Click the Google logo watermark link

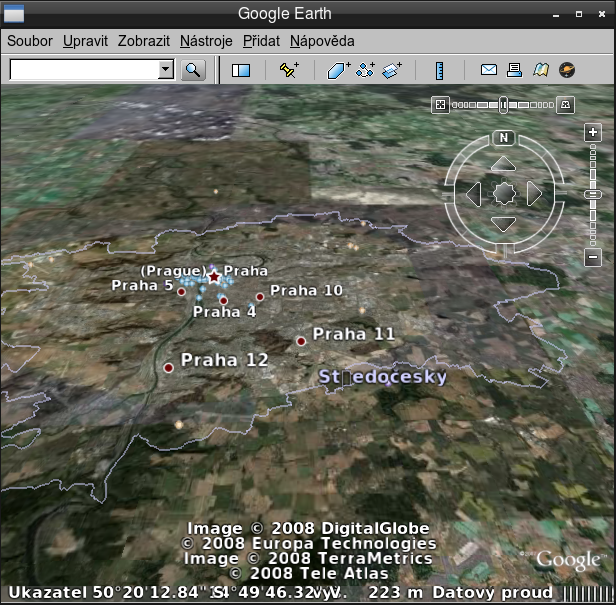tap(568, 560)
